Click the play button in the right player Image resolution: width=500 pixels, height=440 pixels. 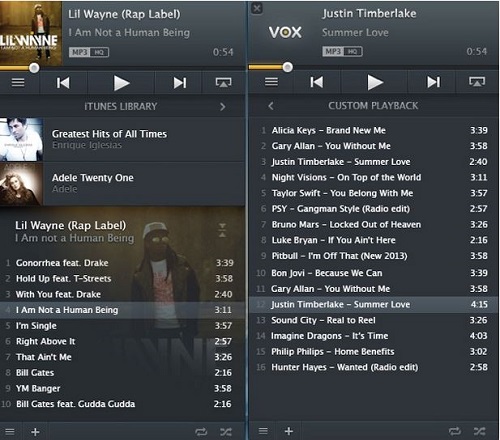[375, 82]
